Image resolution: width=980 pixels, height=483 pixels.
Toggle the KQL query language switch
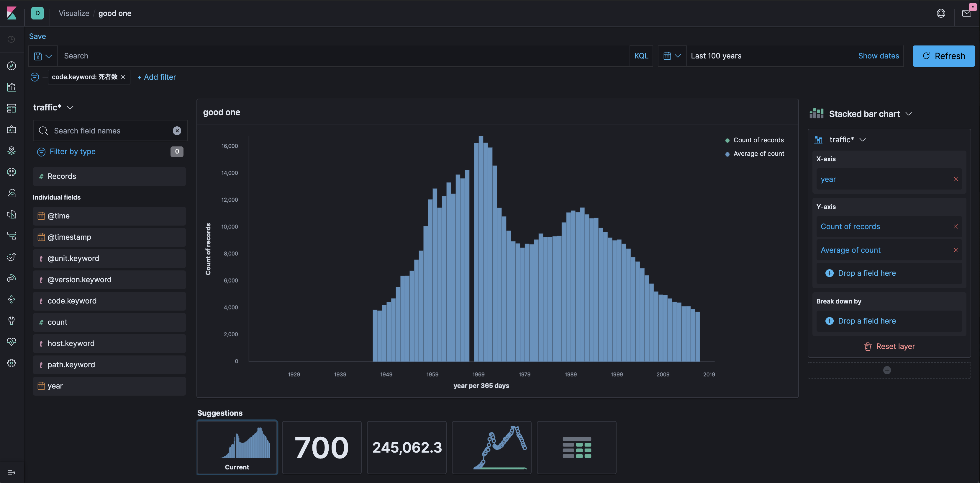point(641,56)
